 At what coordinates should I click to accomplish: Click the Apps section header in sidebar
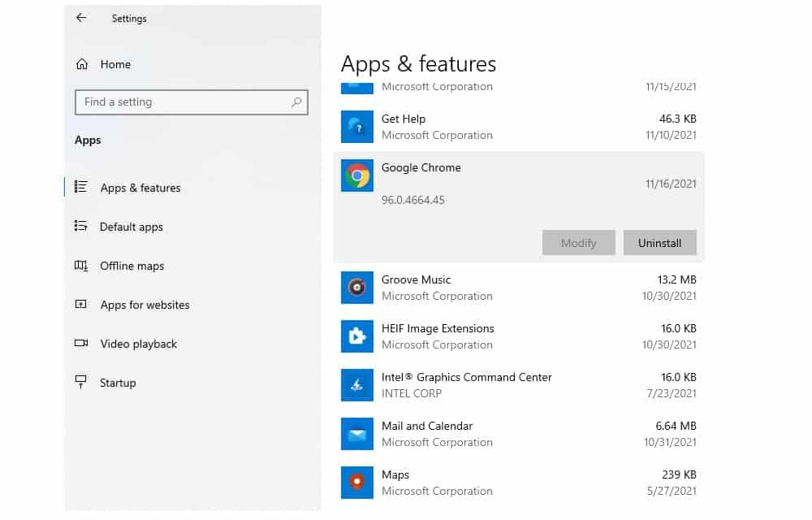[88, 141]
